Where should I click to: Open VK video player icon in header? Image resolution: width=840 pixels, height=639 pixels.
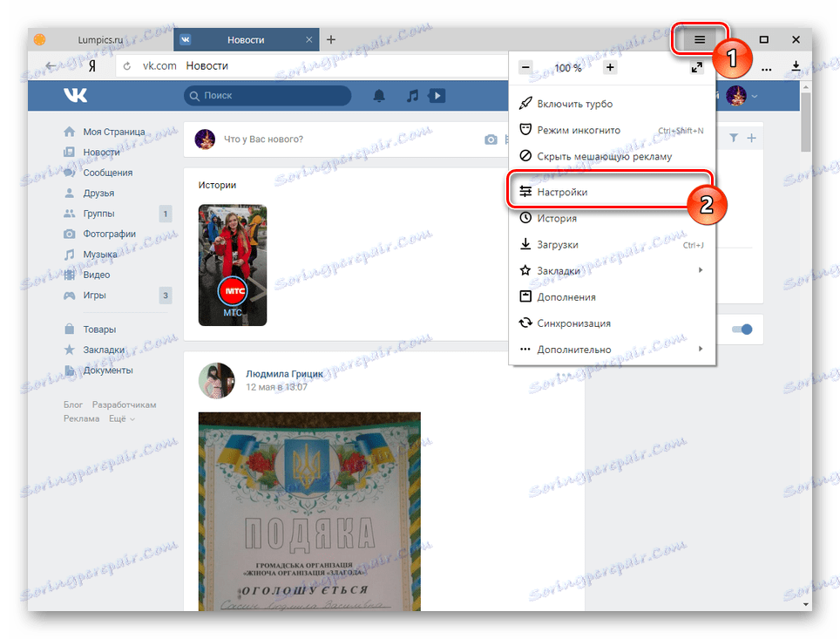pyautogui.click(x=437, y=96)
